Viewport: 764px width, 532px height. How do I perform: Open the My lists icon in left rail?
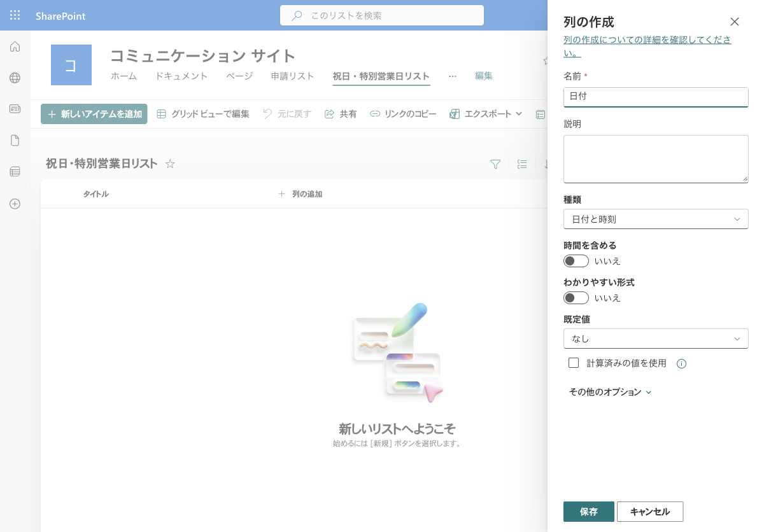click(15, 171)
